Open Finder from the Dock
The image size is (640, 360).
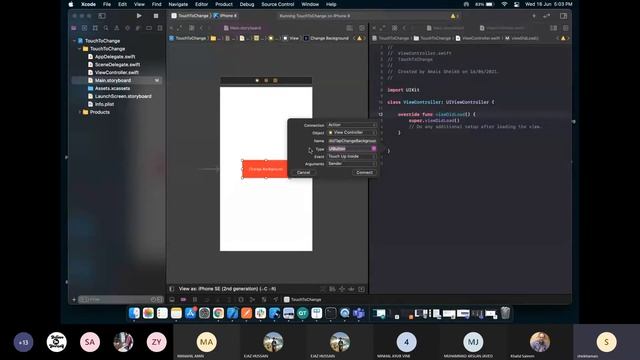coord(134,313)
